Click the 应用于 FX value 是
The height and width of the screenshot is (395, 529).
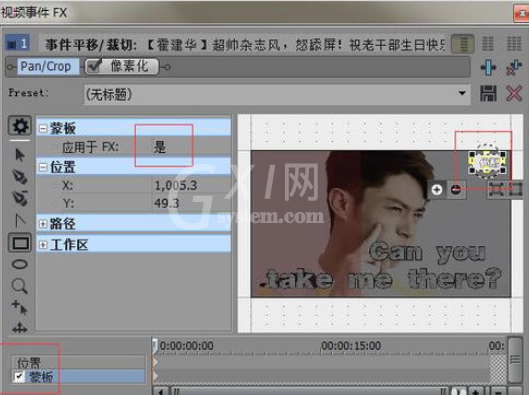[160, 147]
